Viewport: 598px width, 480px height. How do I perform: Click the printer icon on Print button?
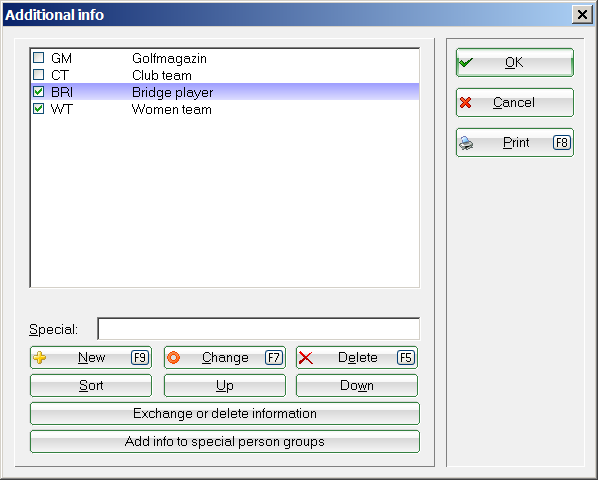click(466, 143)
